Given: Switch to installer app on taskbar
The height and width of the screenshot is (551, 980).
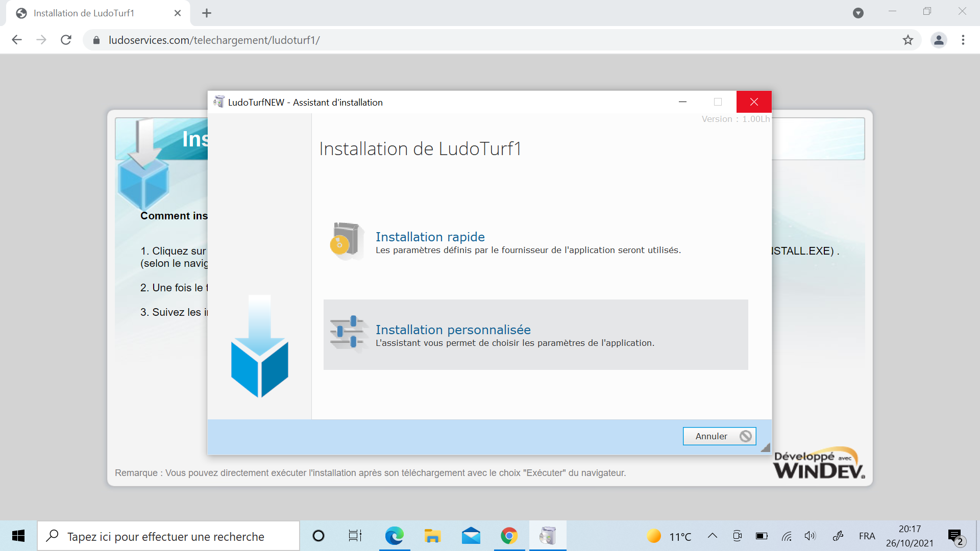Looking at the screenshot, I should tap(548, 536).
